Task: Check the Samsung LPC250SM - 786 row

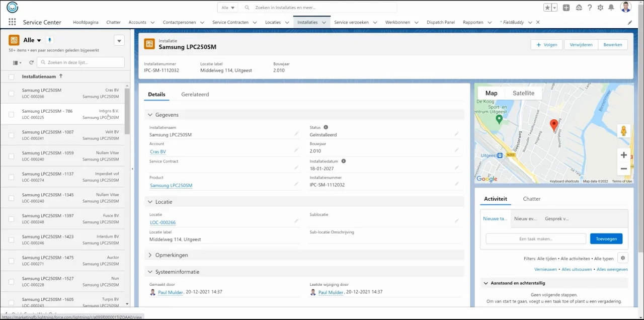Action: (11, 114)
